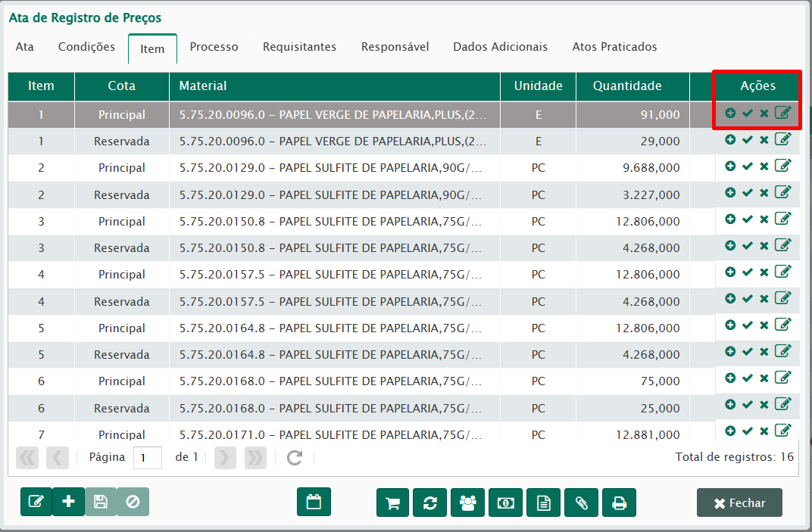
Task: Click edit icon for item 1 Reservada row
Action: (782, 139)
